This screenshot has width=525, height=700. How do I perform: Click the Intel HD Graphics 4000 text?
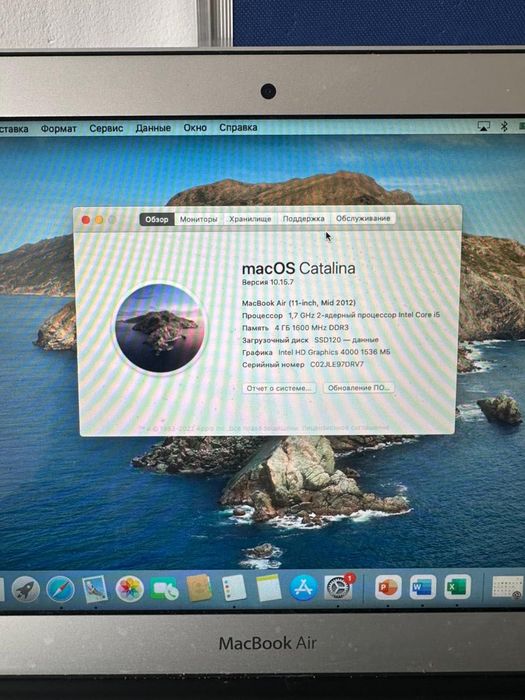[x=334, y=352]
